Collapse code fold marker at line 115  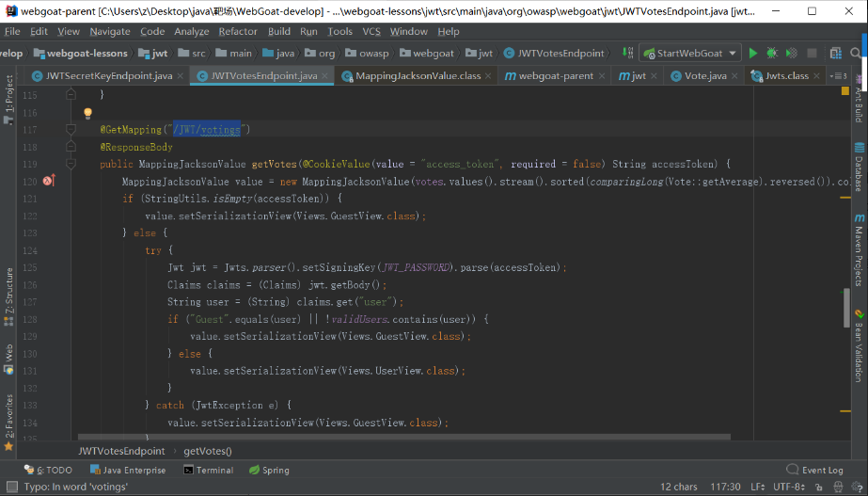tap(71, 95)
